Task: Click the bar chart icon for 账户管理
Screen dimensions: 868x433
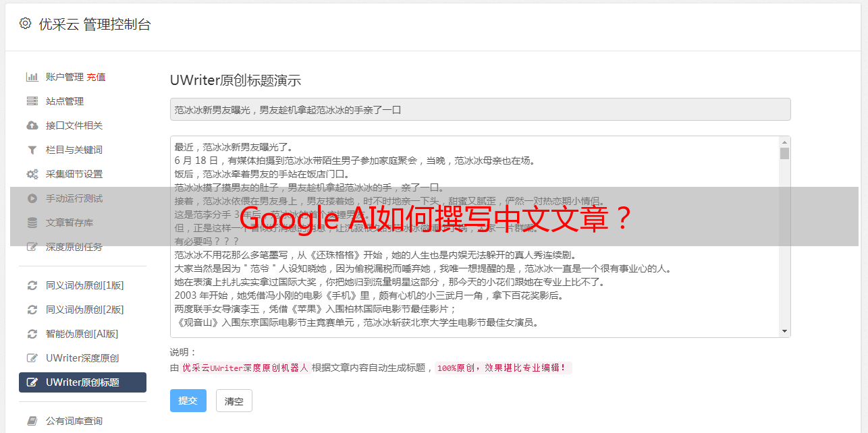Action: pyautogui.click(x=32, y=77)
